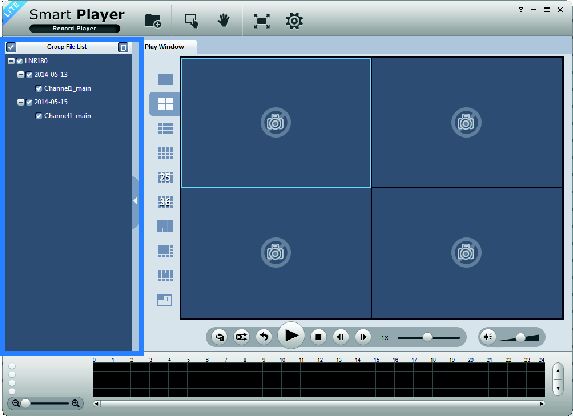Click the digital zoom selection tool
Viewport: 573px width, 416px height.
pos(191,21)
